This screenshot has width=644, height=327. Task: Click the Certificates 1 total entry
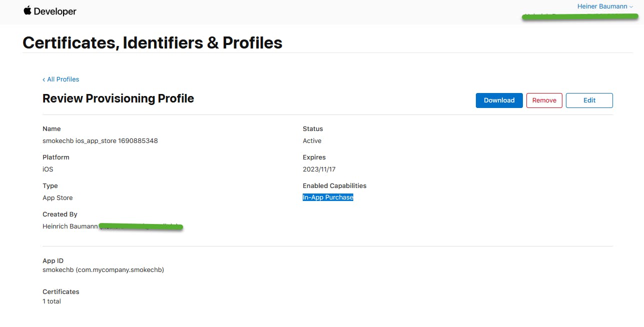pos(52,301)
